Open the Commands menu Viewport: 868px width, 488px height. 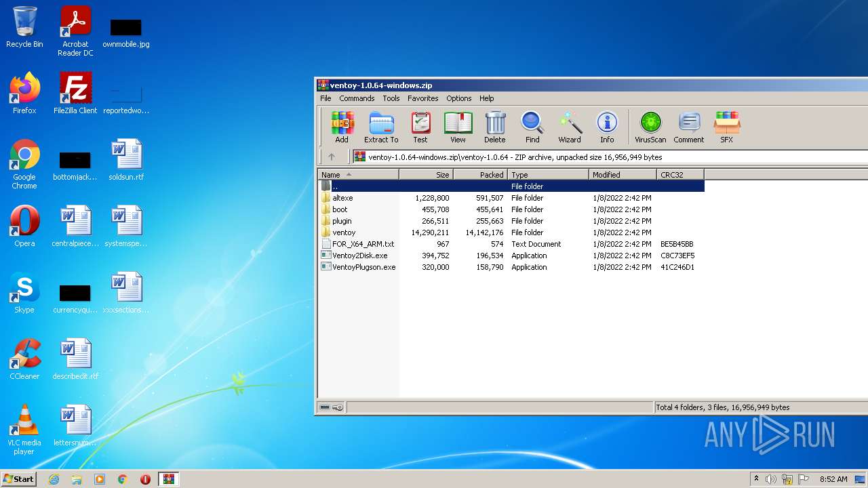357,98
